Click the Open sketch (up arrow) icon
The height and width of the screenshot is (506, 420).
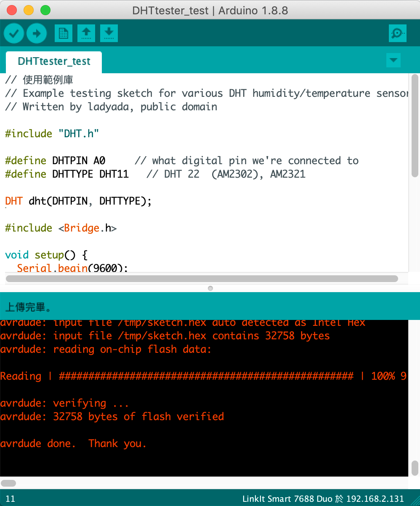(86, 33)
